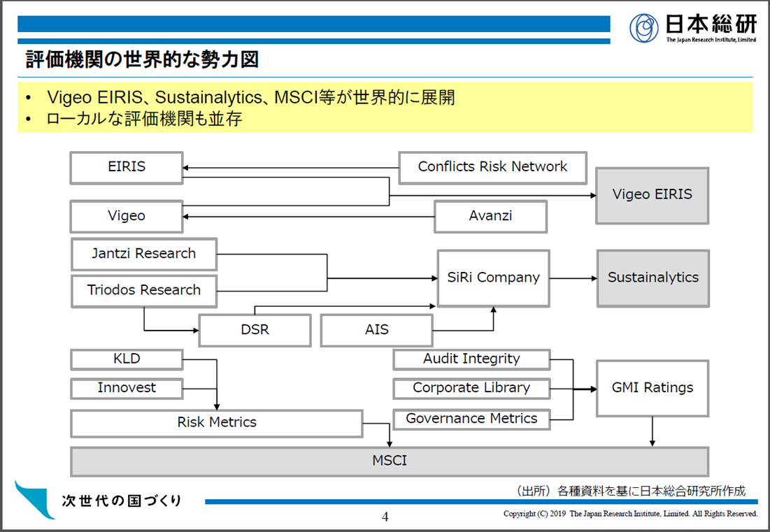Click the Audit Integrity box
The image size is (770, 532).
pos(471,359)
